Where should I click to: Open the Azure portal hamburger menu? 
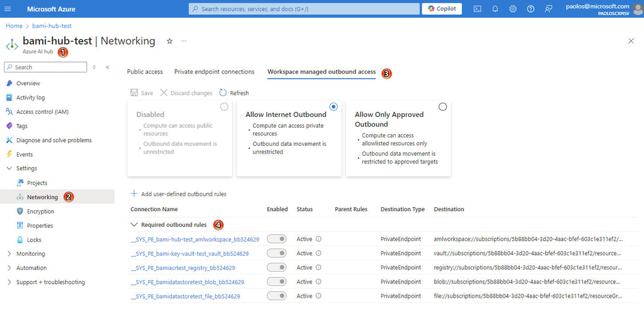pyautogui.click(x=8, y=8)
